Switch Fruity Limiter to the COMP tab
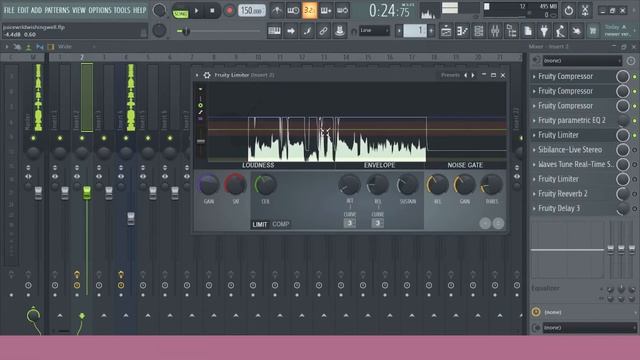 (281, 224)
